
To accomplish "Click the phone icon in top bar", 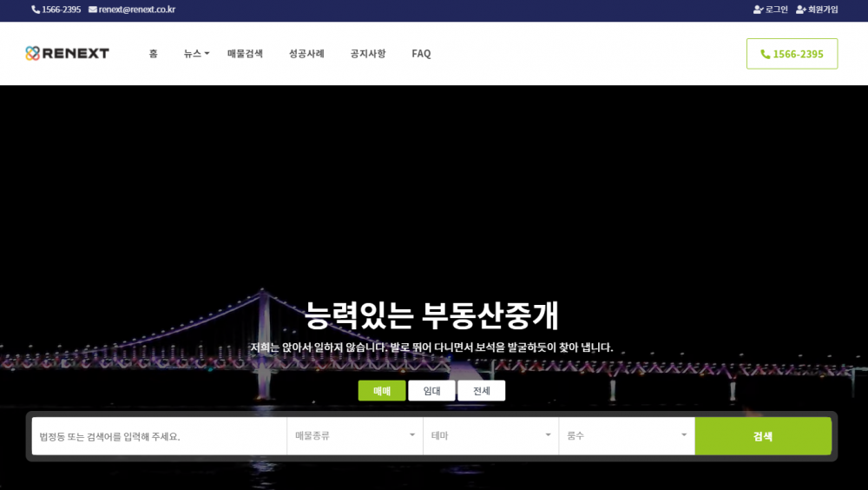I will pos(36,10).
